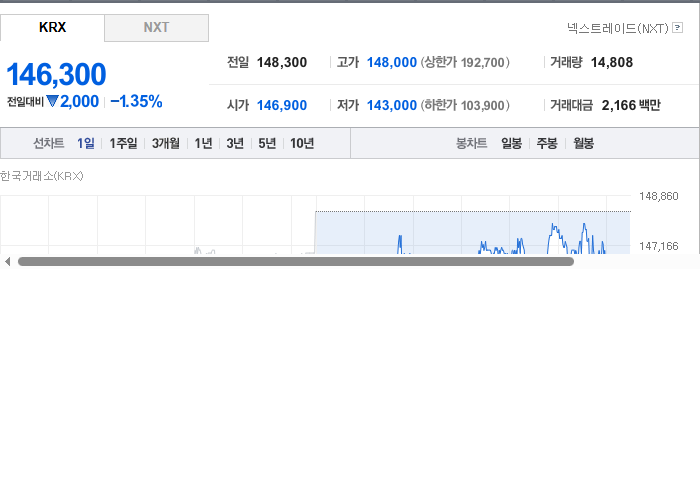Click the chart axis value 148,860
Screen dimensions: 700x490
tap(658, 196)
